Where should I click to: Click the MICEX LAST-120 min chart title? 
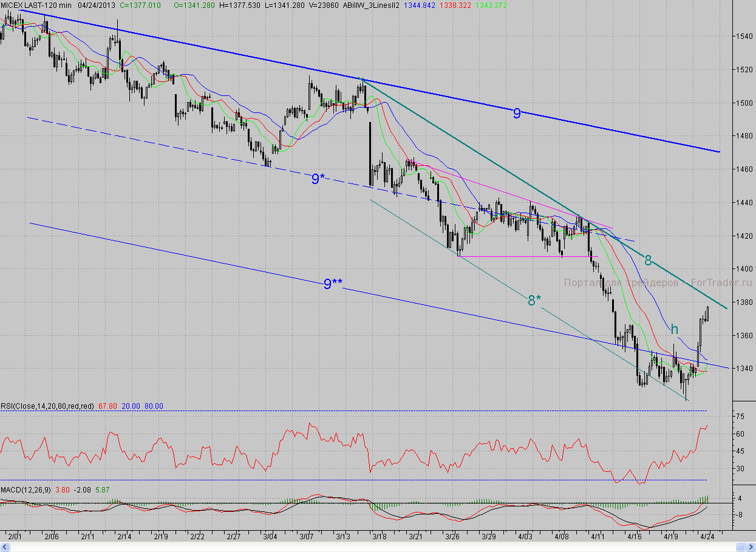point(38,5)
